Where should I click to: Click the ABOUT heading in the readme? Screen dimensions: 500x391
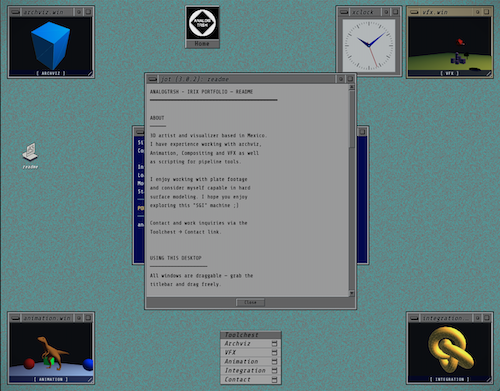[157, 118]
